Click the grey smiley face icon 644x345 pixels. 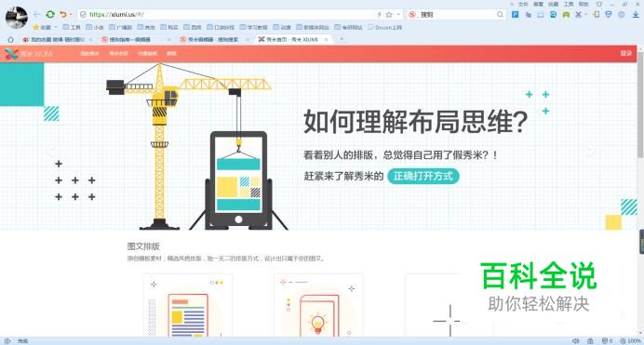(x=622, y=14)
